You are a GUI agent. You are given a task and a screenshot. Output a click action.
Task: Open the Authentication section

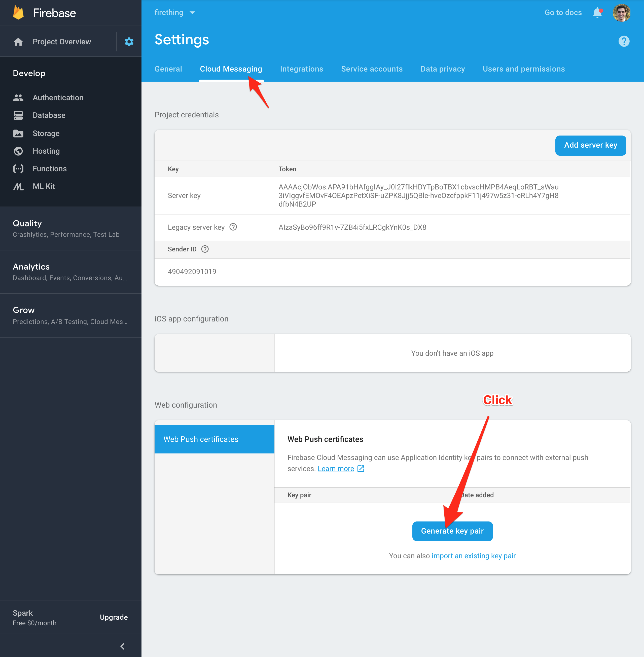pos(58,97)
